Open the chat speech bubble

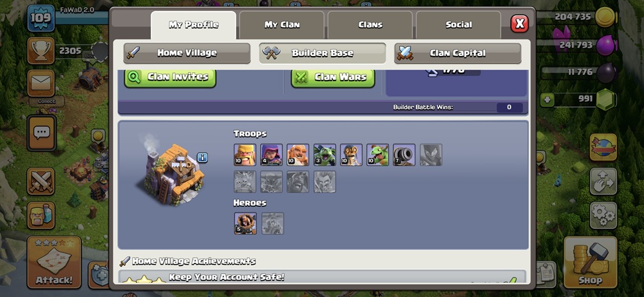41,133
